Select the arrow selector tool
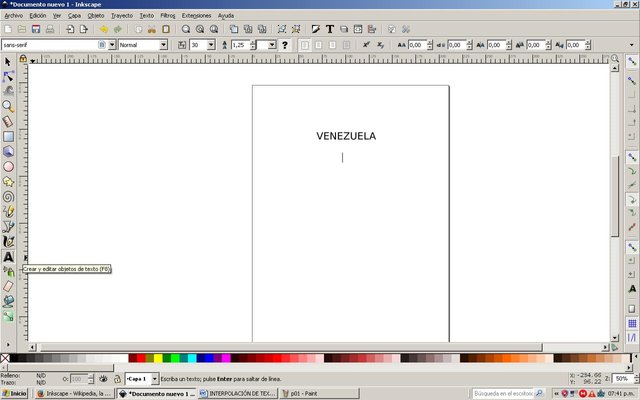The image size is (640, 400). [x=8, y=62]
